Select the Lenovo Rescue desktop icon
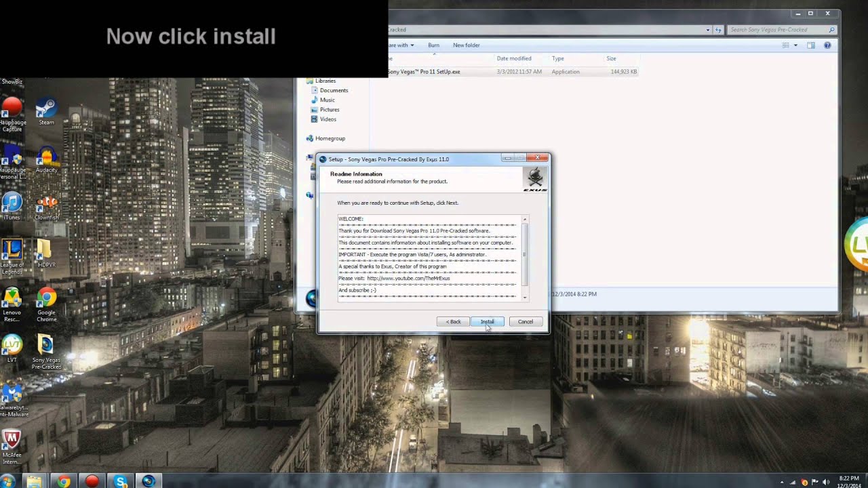Viewport: 868px width, 488px height. tap(12, 305)
